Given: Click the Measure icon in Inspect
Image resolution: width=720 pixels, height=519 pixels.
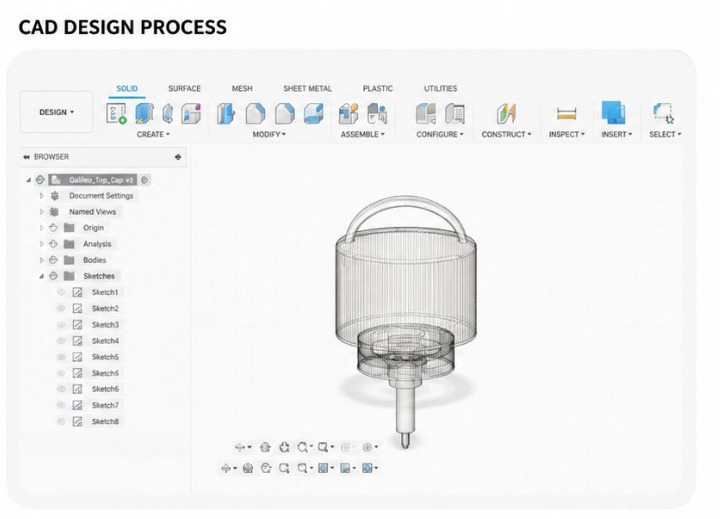Looking at the screenshot, I should (x=566, y=113).
